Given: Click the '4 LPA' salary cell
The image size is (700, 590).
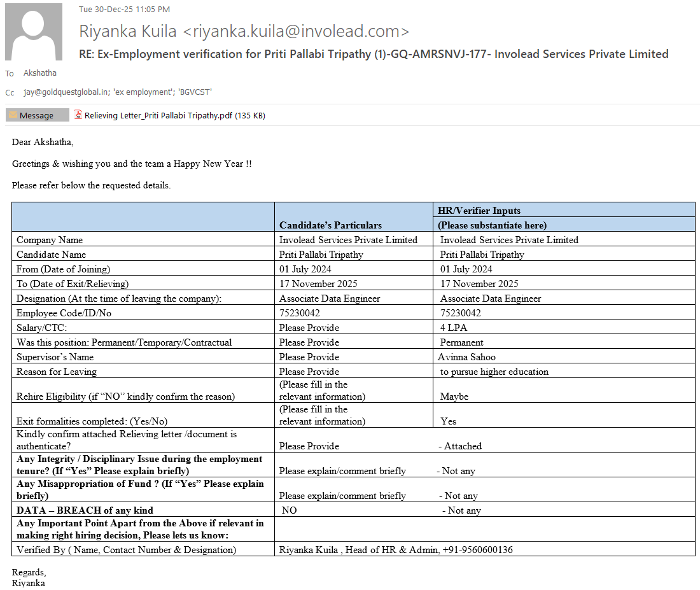Looking at the screenshot, I should pos(453,328).
